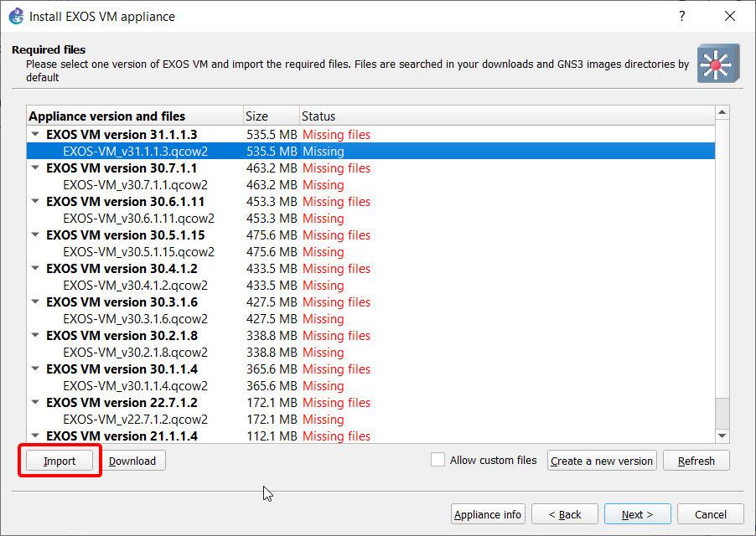The image size is (756, 536).
Task: Click the Status column header
Action: (507, 116)
